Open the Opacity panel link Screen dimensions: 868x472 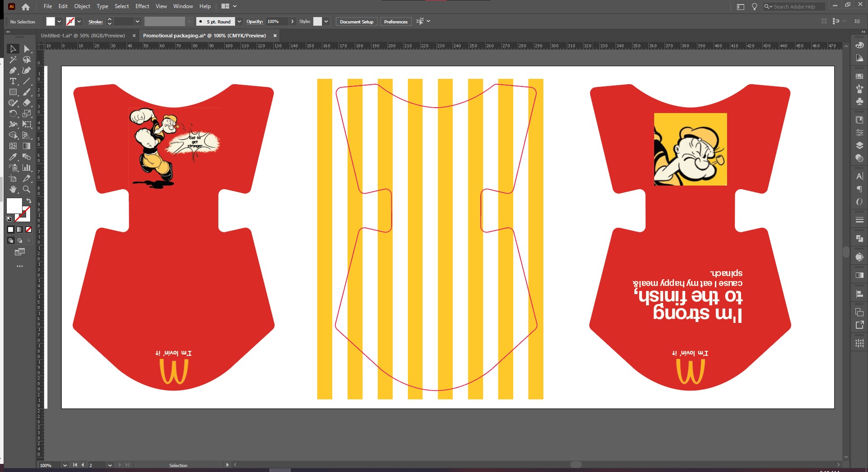click(x=254, y=22)
